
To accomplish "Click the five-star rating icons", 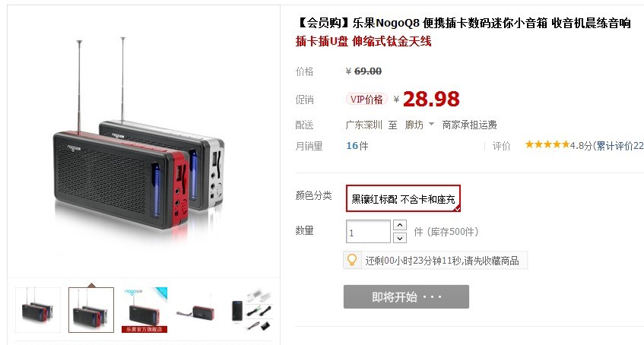I will click(547, 144).
